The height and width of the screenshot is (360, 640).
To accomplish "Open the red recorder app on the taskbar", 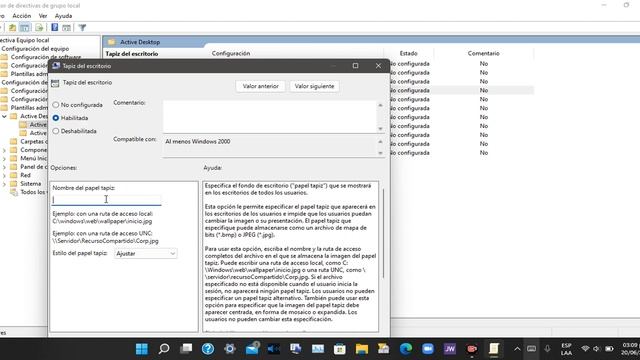I will click(472, 349).
